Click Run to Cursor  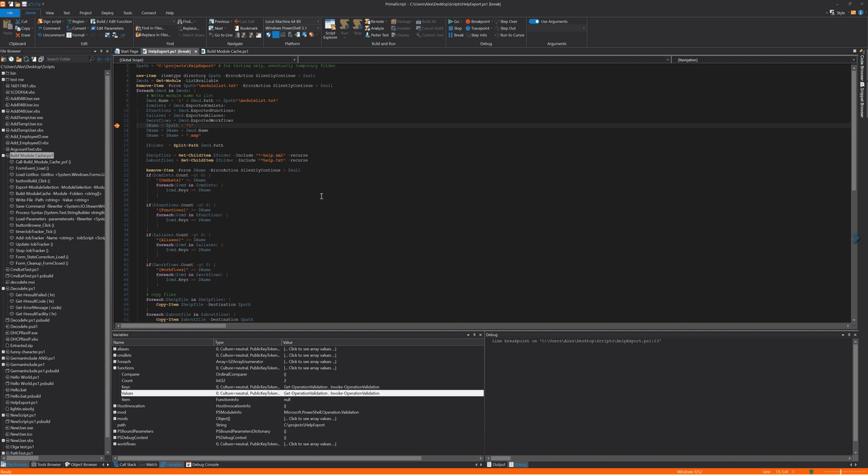[x=509, y=35]
